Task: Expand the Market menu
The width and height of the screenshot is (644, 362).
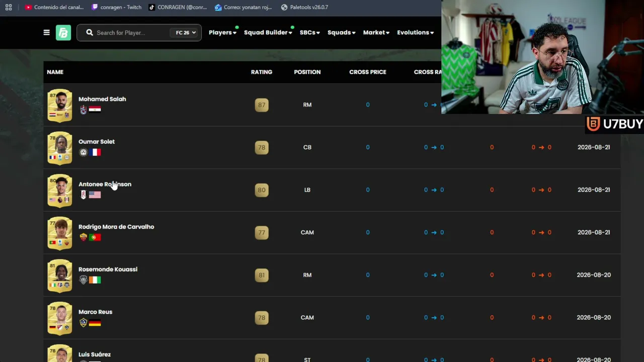Action: pos(376,33)
